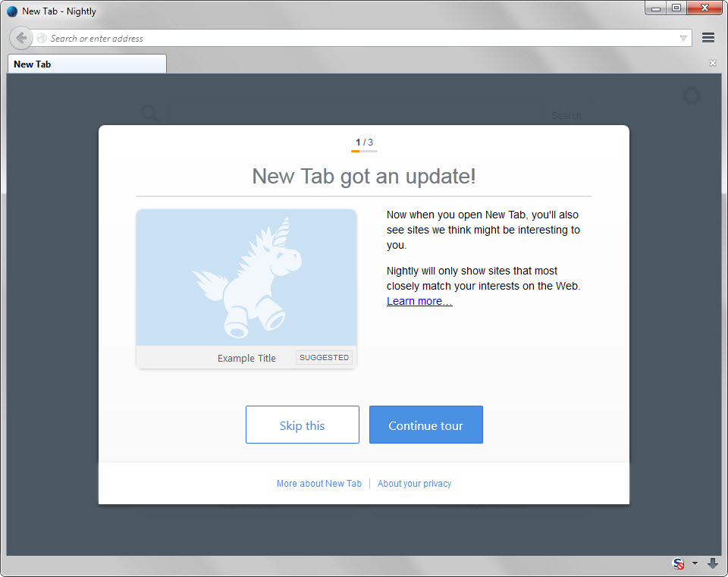
Task: Expand the NoScript dropdown arrow
Action: pos(695,563)
